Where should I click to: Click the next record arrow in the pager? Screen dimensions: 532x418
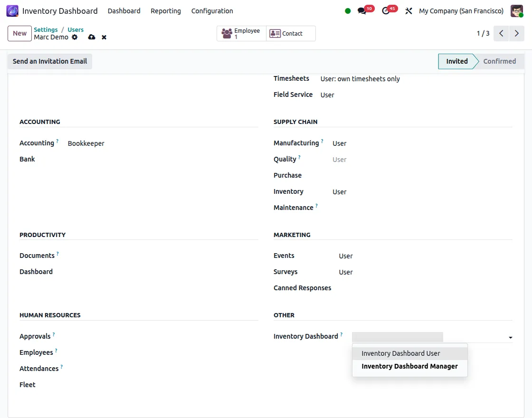point(517,33)
